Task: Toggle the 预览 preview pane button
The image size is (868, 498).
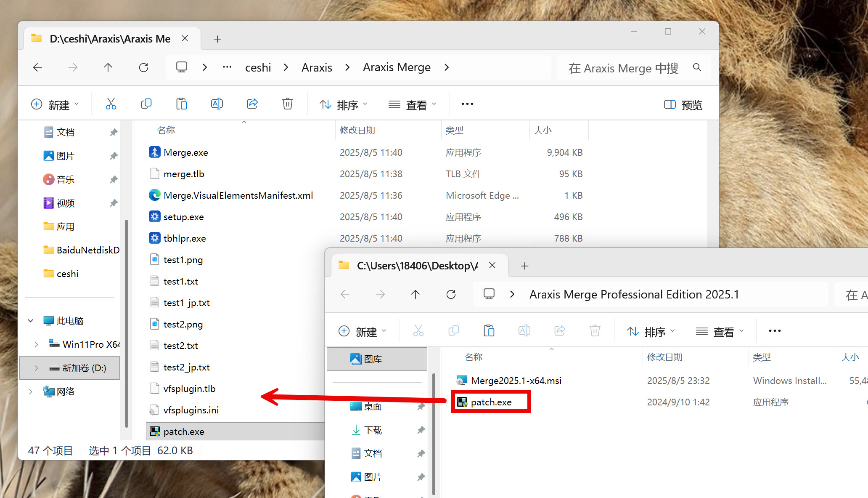Action: pyautogui.click(x=683, y=105)
